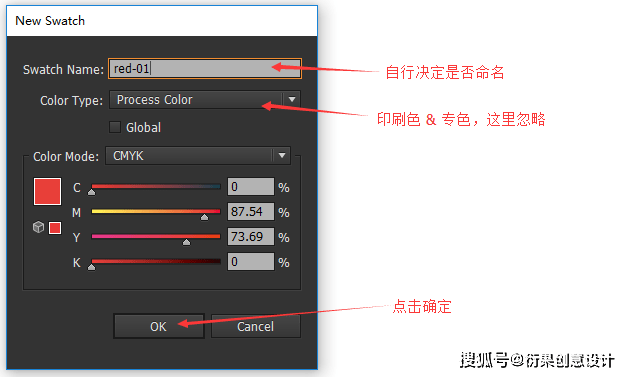Click the out-of-web-color warning cube icon
This screenshot has width=629, height=377.
[38, 227]
